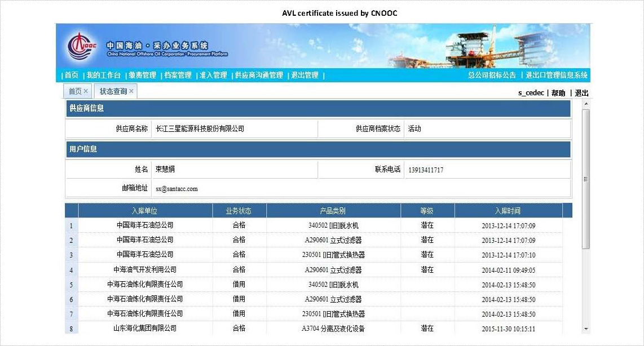Open 供应商沟通管理 menu
Image resolution: width=644 pixels, height=346 pixels.
coord(259,75)
